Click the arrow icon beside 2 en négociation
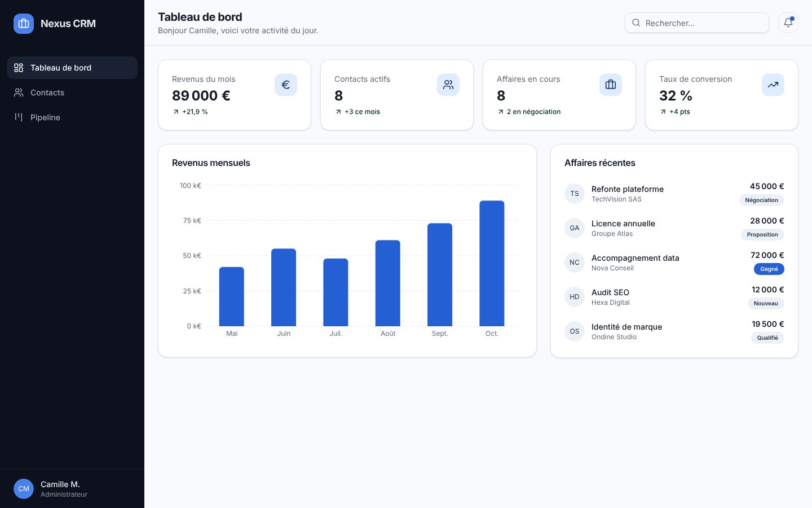Image resolution: width=812 pixels, height=508 pixels. click(x=501, y=112)
